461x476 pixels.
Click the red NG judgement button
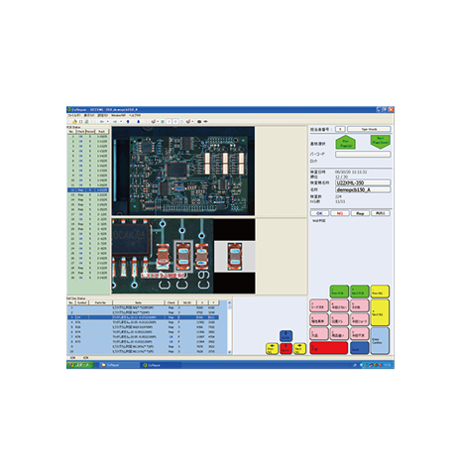[x=340, y=213]
